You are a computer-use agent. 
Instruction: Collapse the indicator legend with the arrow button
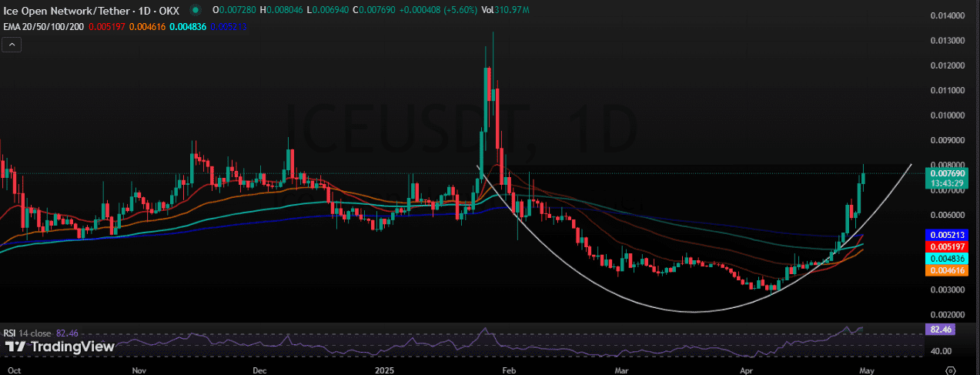pos(12,45)
